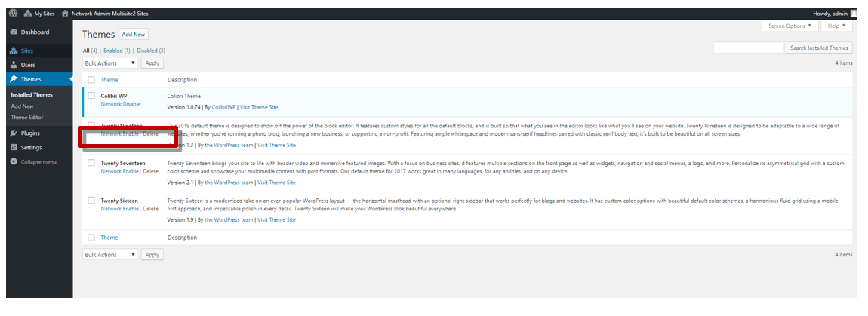This screenshot has width=868, height=316.
Task: Click Network Disable under Colibri WP
Action: 121,104
